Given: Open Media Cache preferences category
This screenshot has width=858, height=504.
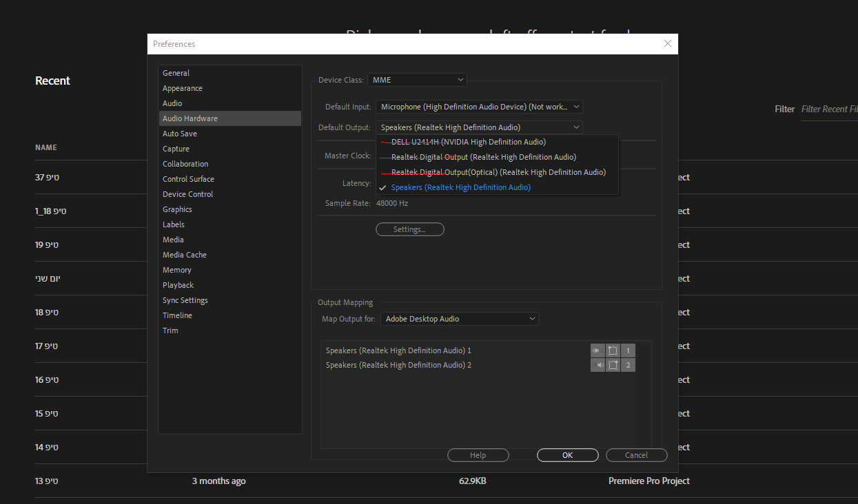Looking at the screenshot, I should click(230, 255).
